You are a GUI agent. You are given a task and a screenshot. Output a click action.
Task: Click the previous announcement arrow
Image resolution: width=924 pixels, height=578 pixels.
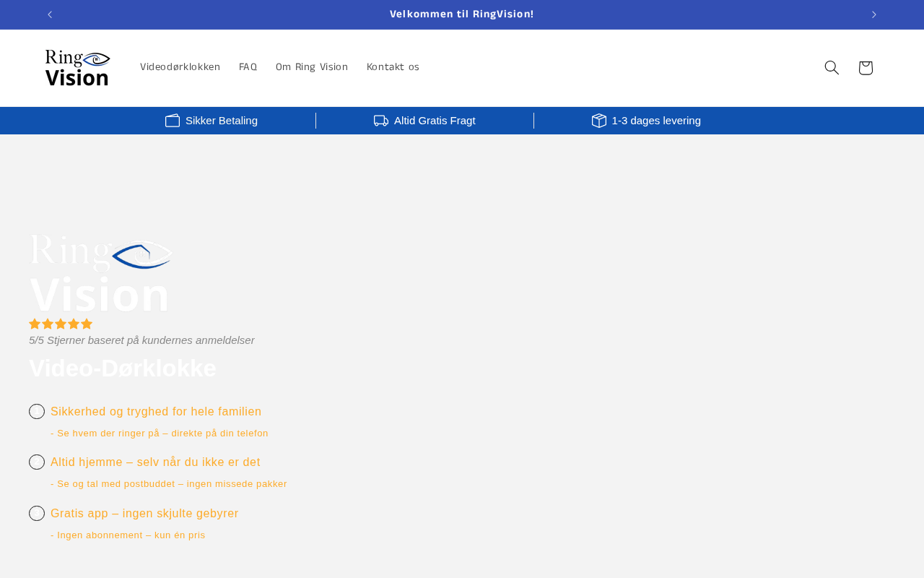[50, 14]
